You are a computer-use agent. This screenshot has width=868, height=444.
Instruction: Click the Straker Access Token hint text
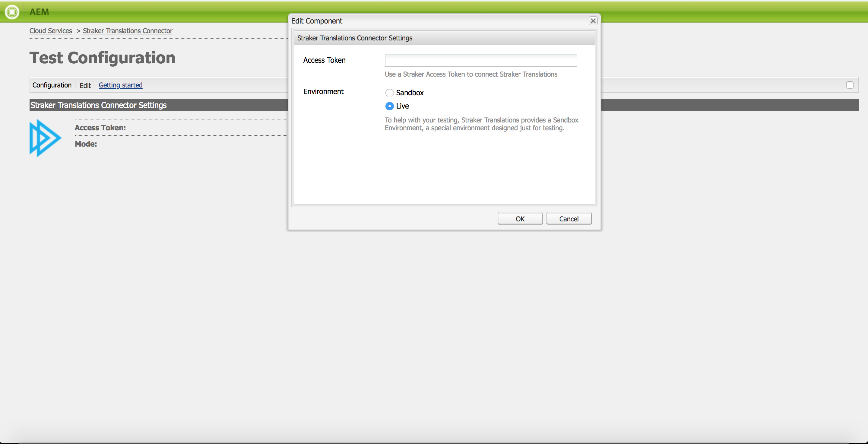click(x=471, y=74)
